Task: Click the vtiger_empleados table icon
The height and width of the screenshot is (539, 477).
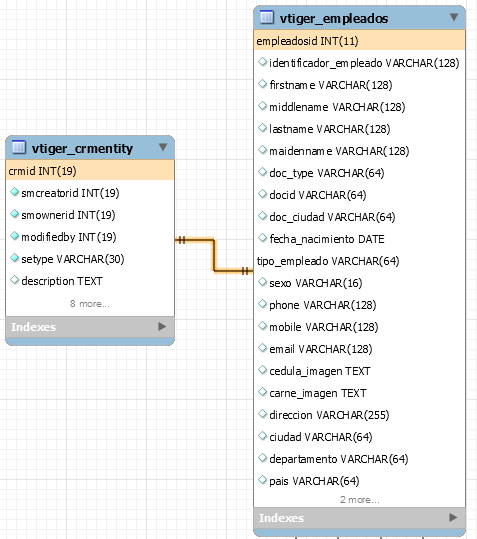Action: 267,17
